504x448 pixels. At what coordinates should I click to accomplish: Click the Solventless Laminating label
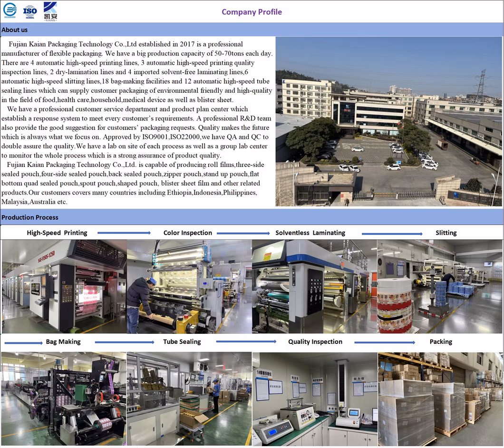(x=310, y=233)
